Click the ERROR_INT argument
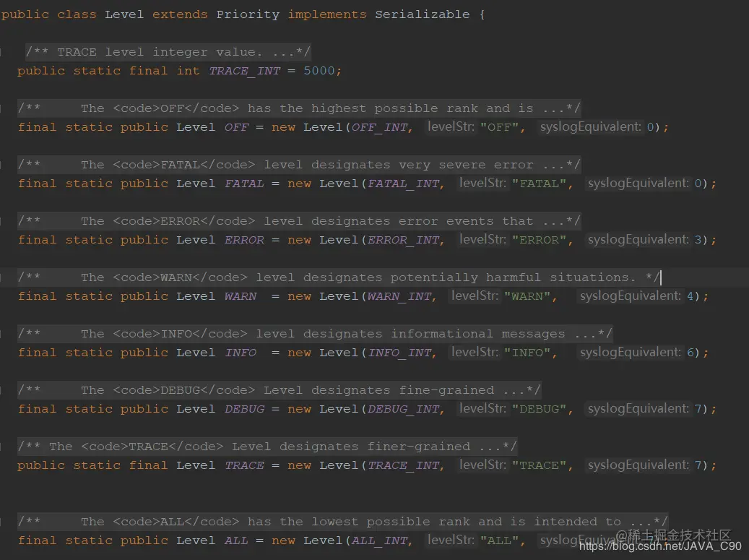The height and width of the screenshot is (560, 749). pos(404,240)
